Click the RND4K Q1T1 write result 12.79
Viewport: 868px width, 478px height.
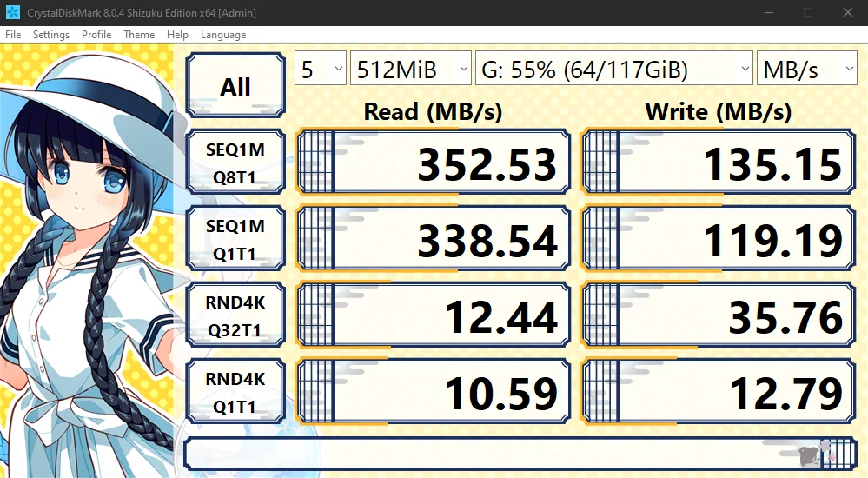(719, 392)
